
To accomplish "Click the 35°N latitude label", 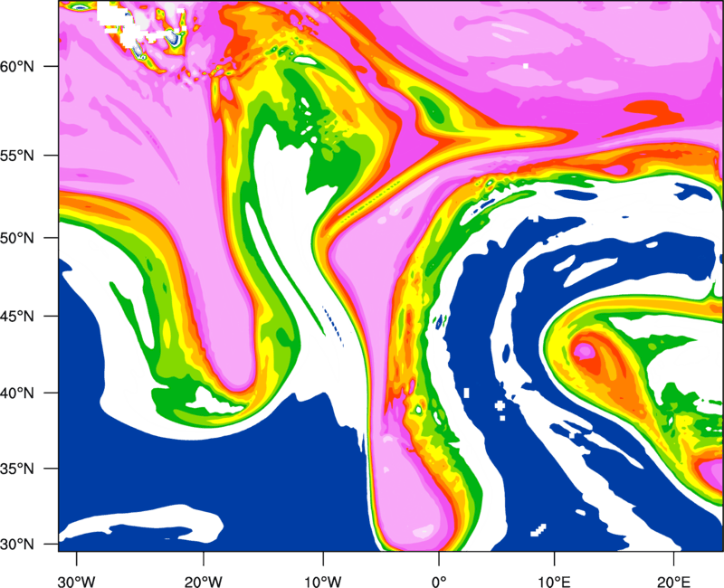I will tap(17, 469).
